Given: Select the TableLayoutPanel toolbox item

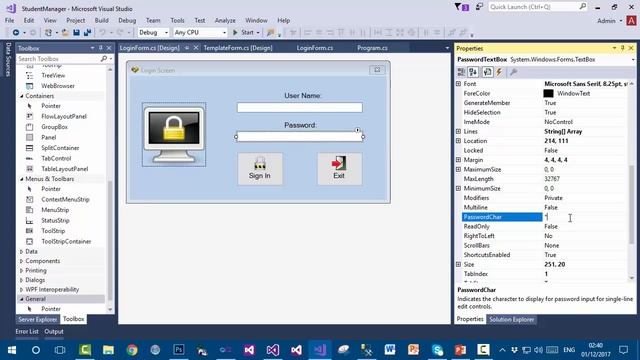Looking at the screenshot, I should point(64,169).
